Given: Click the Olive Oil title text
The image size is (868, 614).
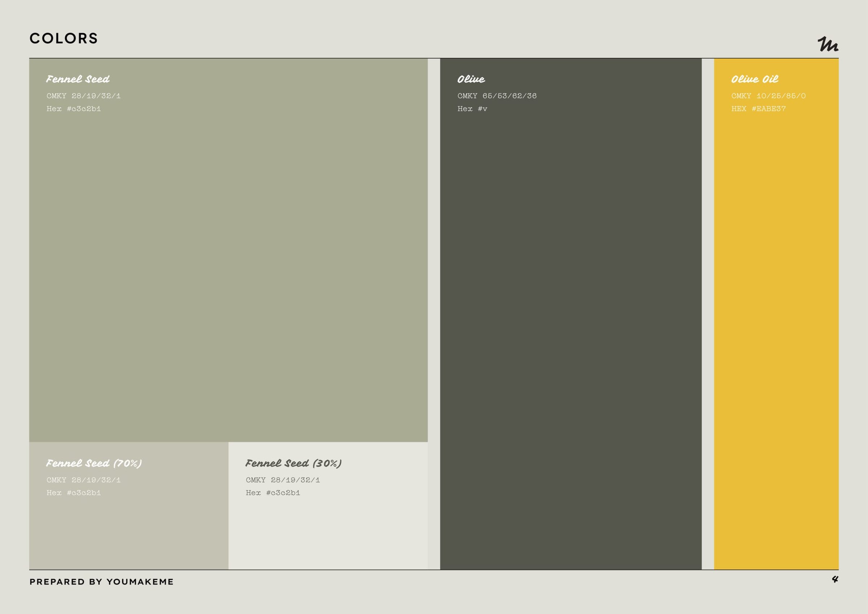Looking at the screenshot, I should pyautogui.click(x=754, y=79).
